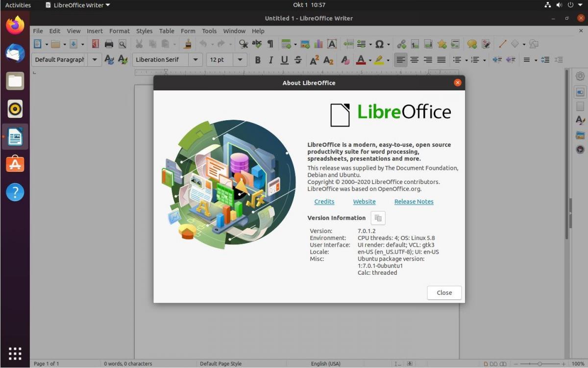The image size is (588, 368).
Task: Click the Insert Chart icon
Action: coord(318,44)
